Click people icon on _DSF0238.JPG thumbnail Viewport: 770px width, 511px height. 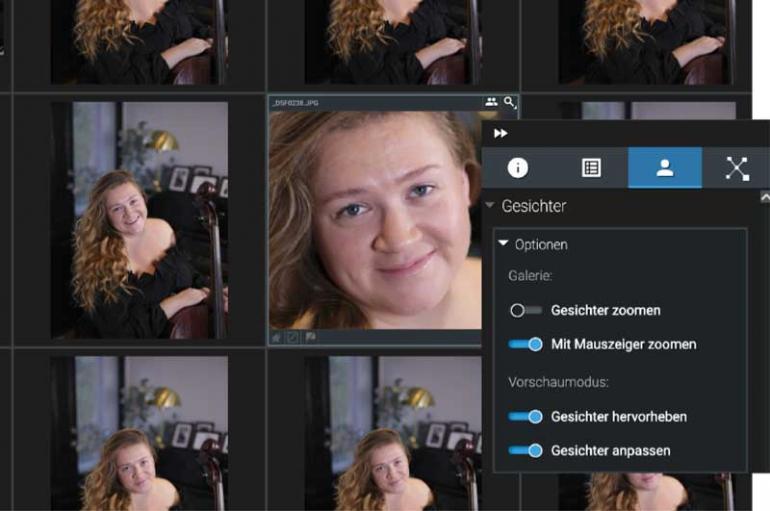pyautogui.click(x=491, y=102)
